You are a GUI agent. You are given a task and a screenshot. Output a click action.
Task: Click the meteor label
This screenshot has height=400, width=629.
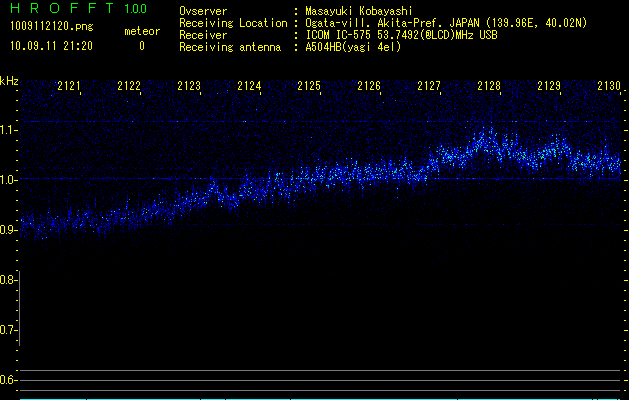pyautogui.click(x=141, y=31)
